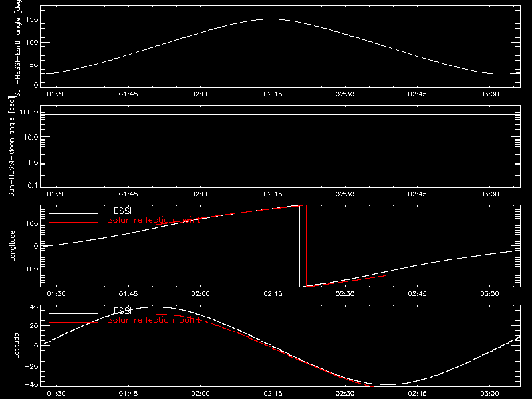Image resolution: width=532 pixels, height=399 pixels.
Task: Click the flat Sun-HESSI-Moon angle line
Action: pos(280,114)
